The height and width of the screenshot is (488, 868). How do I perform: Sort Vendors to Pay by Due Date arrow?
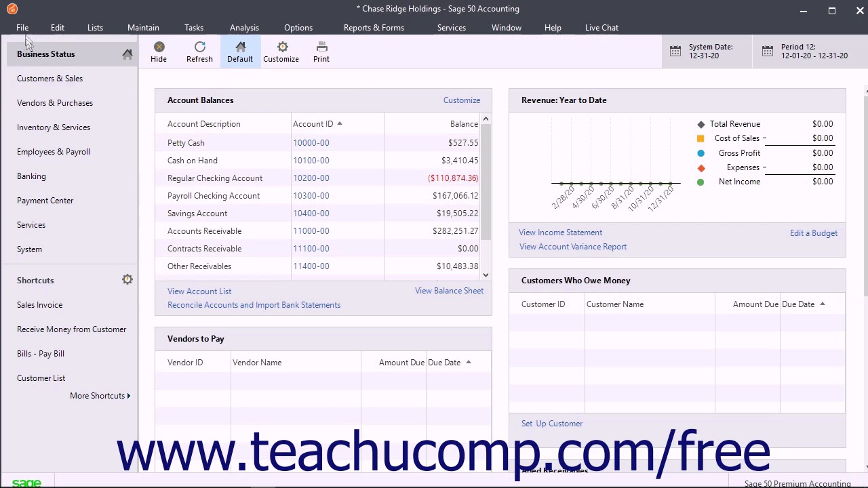coord(468,363)
